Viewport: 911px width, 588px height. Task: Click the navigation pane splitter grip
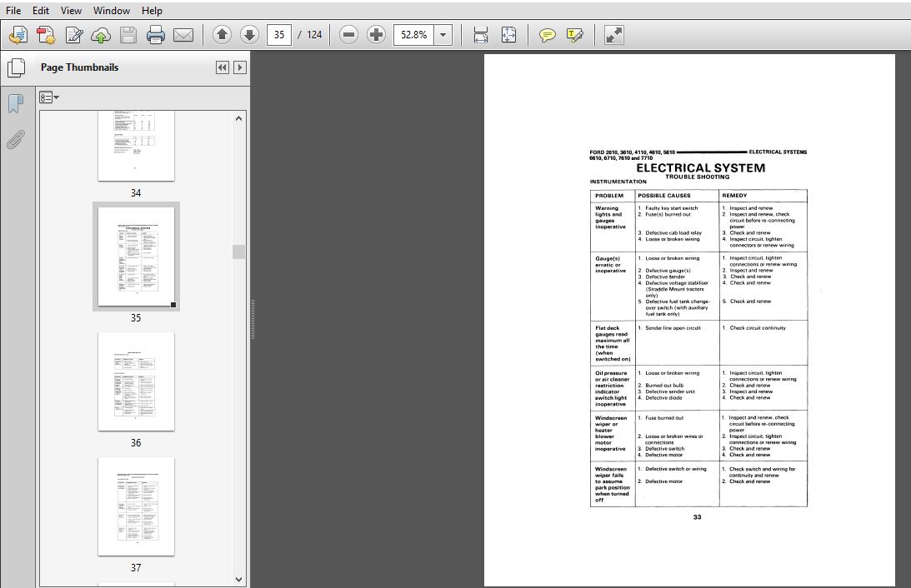coord(253,319)
